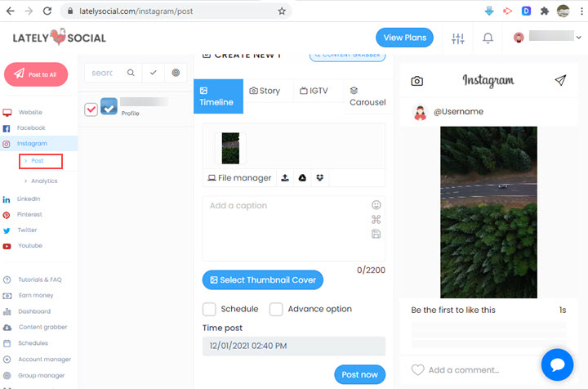Click the blue download extension icon

pyautogui.click(x=489, y=11)
